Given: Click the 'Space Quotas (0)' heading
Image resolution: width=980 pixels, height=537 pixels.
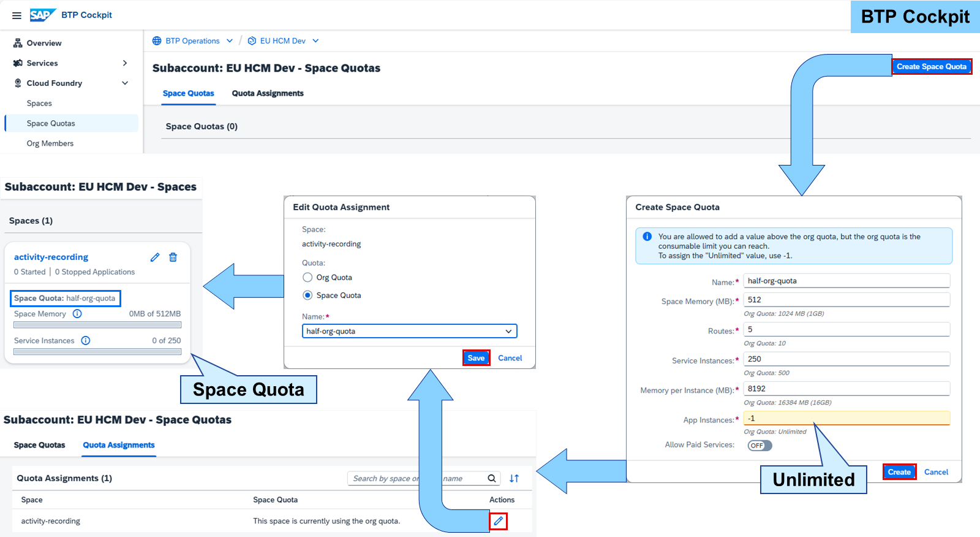Looking at the screenshot, I should 202,127.
